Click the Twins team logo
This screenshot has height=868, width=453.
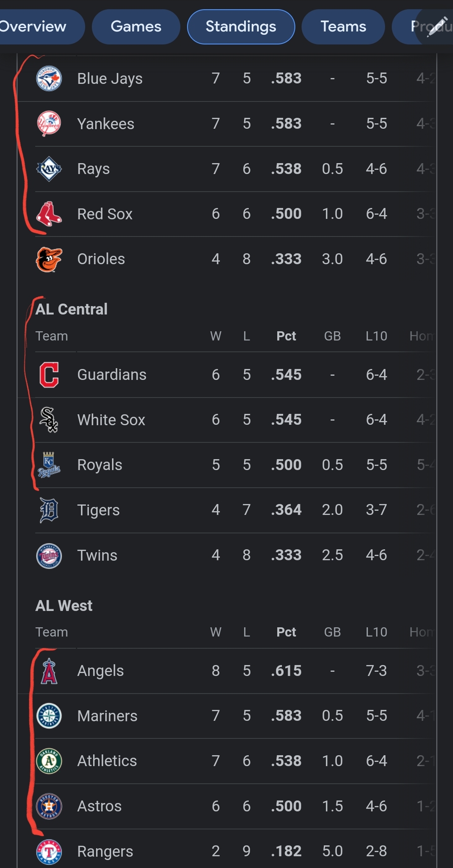pyautogui.click(x=49, y=556)
